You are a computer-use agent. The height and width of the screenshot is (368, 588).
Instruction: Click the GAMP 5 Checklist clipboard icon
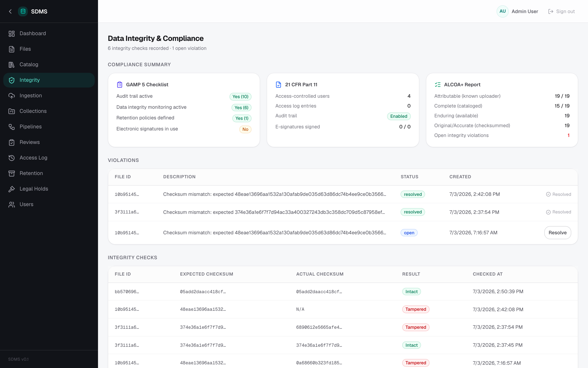120,85
